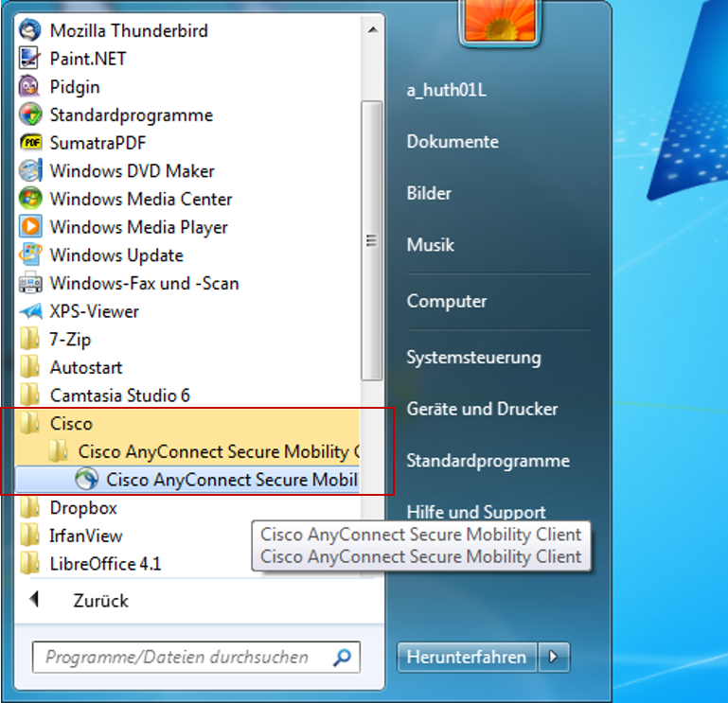
Task: Launch Windows Media Player label
Action: coord(138,227)
